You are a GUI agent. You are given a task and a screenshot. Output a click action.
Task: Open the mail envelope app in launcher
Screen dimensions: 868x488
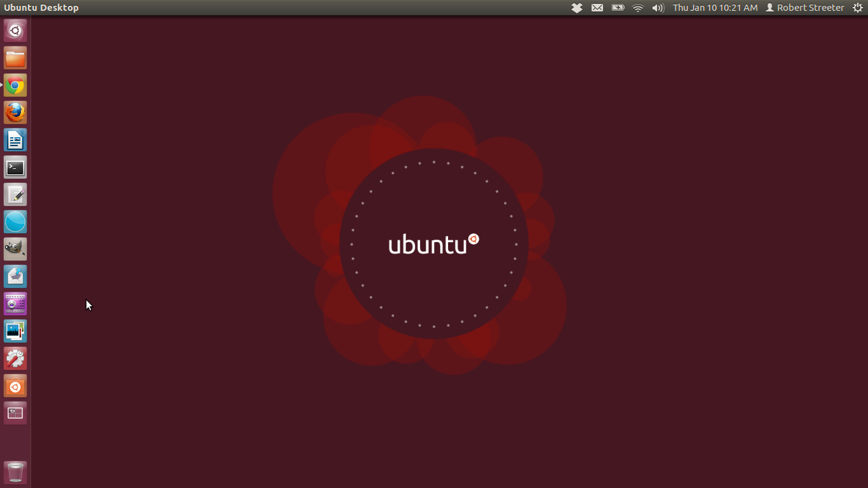(15, 276)
